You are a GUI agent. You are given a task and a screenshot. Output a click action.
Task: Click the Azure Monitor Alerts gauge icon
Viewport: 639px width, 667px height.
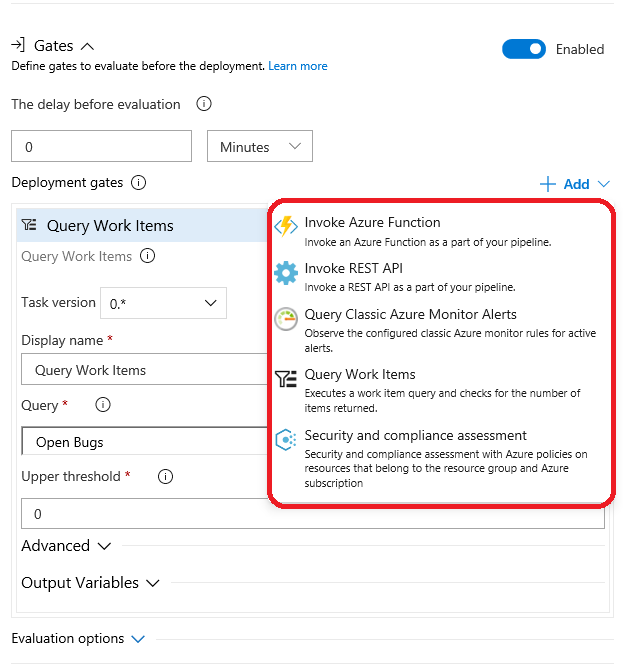pyautogui.click(x=286, y=319)
